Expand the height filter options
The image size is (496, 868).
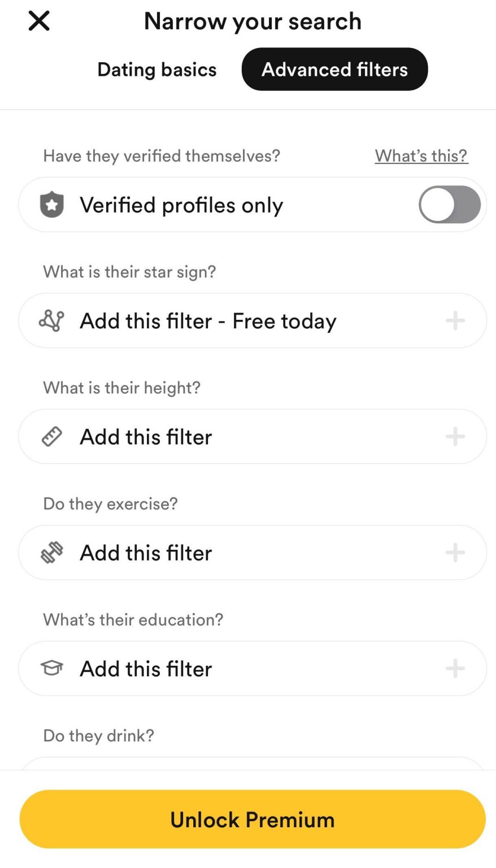(253, 436)
